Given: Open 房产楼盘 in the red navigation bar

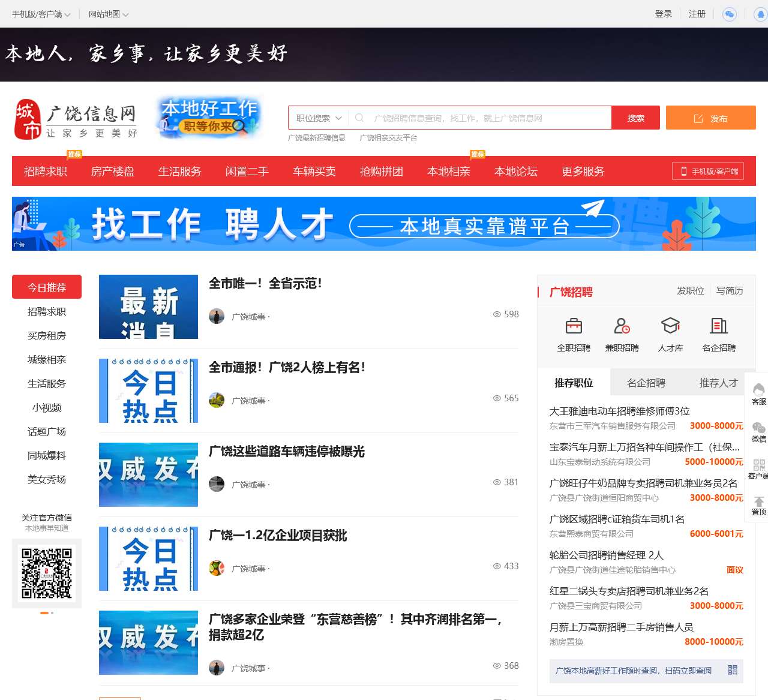Looking at the screenshot, I should [x=113, y=172].
